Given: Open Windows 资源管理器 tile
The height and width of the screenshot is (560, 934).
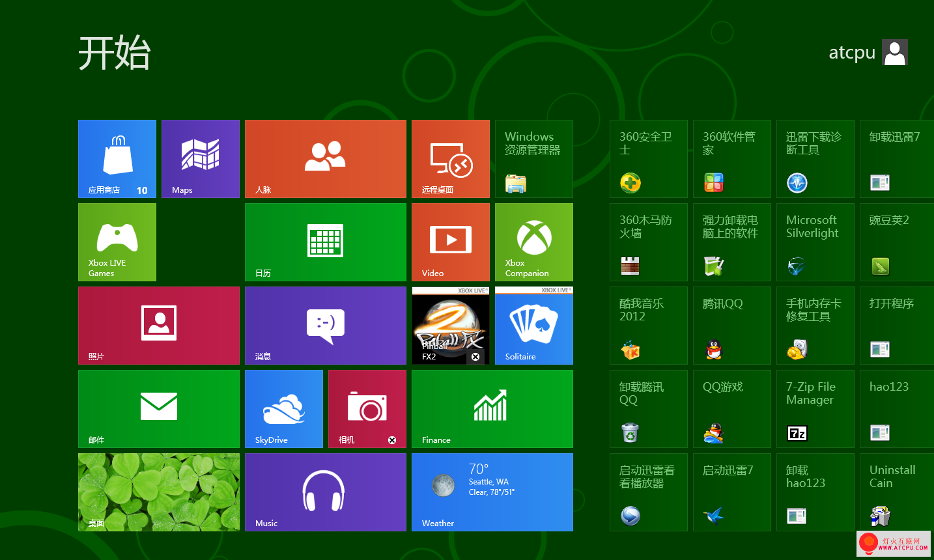Looking at the screenshot, I should pos(533,158).
